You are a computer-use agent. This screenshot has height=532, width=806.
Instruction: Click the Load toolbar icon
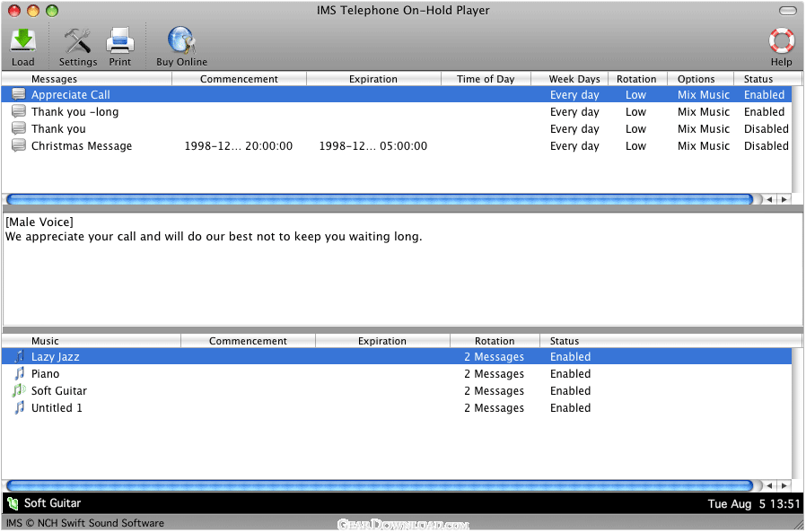pos(23,41)
